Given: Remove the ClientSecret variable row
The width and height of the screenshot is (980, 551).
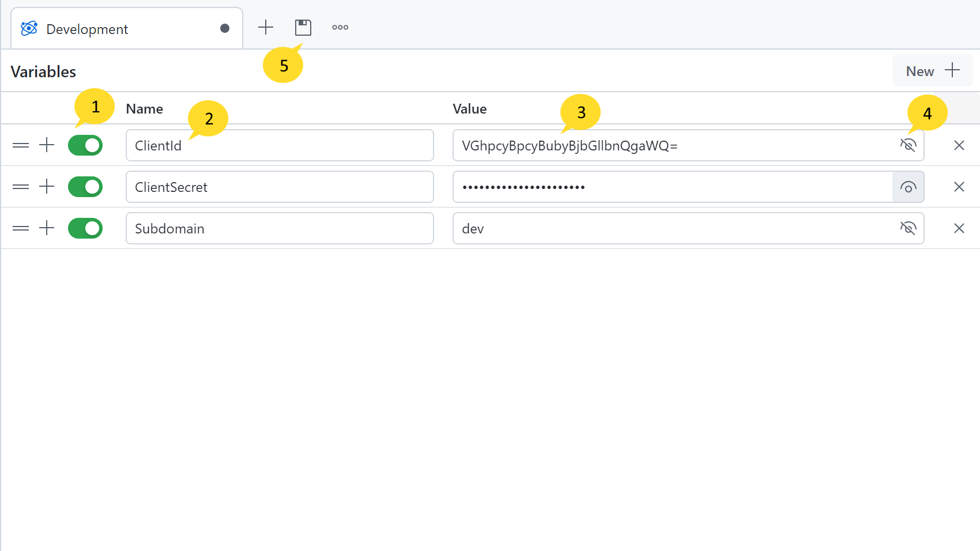Looking at the screenshot, I should [959, 187].
